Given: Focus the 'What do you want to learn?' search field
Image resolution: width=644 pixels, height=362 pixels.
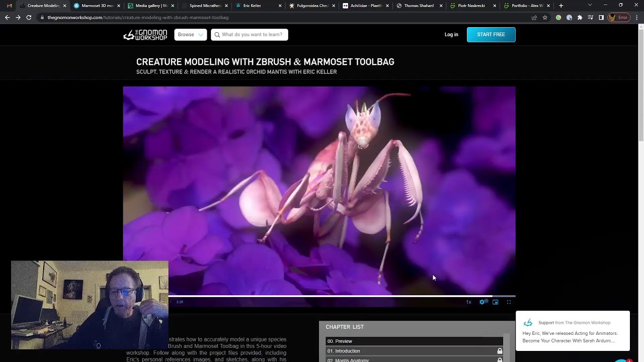Looking at the screenshot, I should click(x=250, y=35).
